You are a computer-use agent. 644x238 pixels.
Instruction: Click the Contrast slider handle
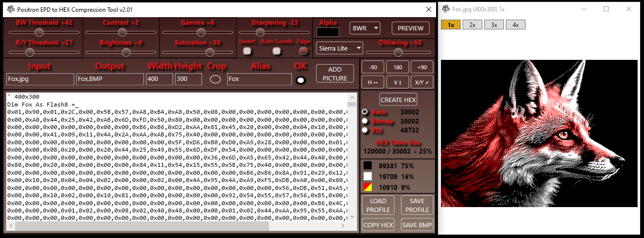coord(121,32)
